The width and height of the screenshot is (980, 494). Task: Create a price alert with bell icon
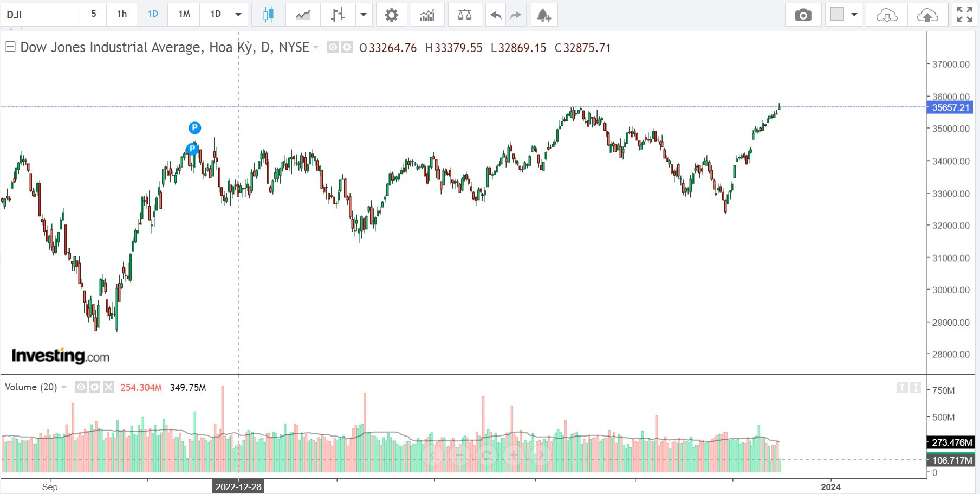coord(544,15)
